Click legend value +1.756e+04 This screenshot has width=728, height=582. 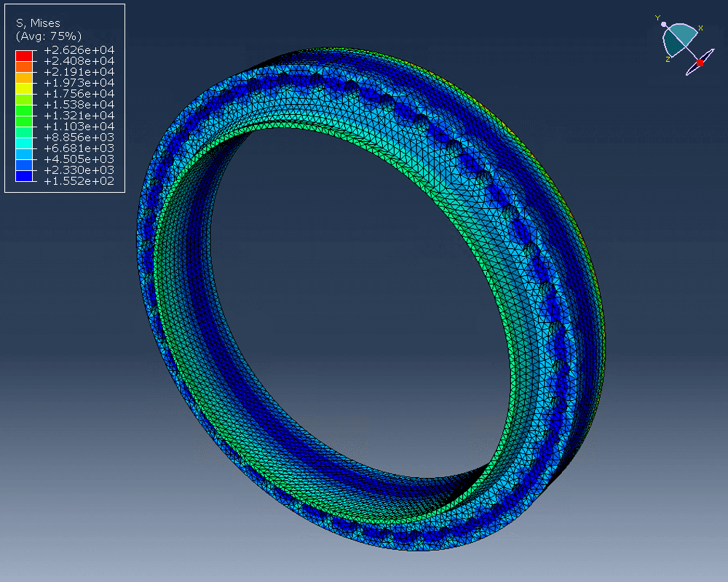coord(79,94)
